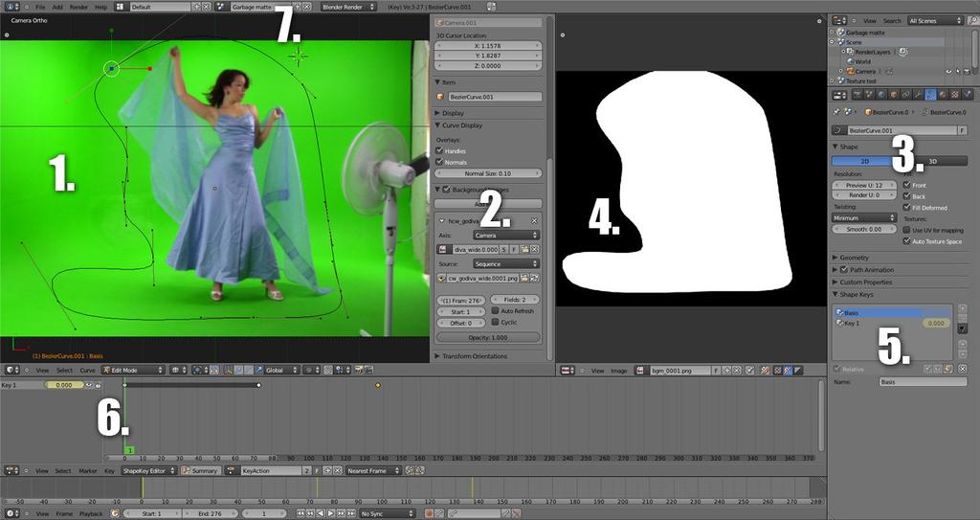The width and height of the screenshot is (980, 520).
Task: Open Source Sequence dropdown
Action: coord(506,264)
